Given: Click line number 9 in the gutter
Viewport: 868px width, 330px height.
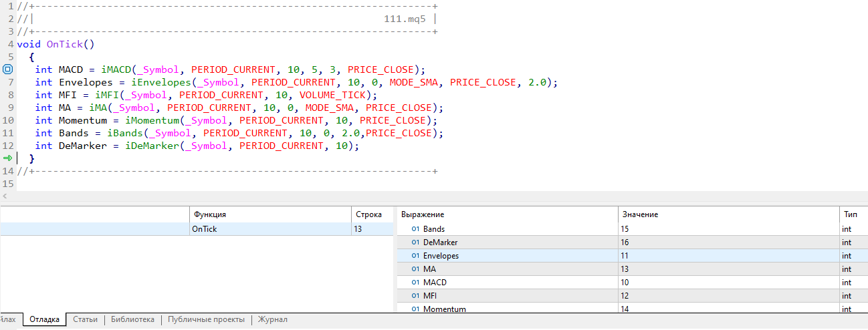Looking at the screenshot, I should click(x=11, y=108).
